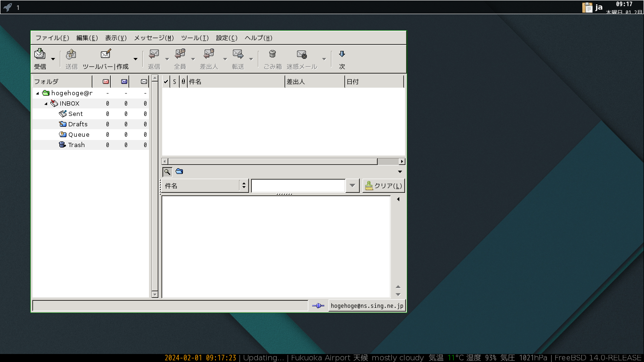This screenshot has height=362, width=644.
Task: Click the 転送 (Forward) toolbar icon
Action: tap(238, 54)
